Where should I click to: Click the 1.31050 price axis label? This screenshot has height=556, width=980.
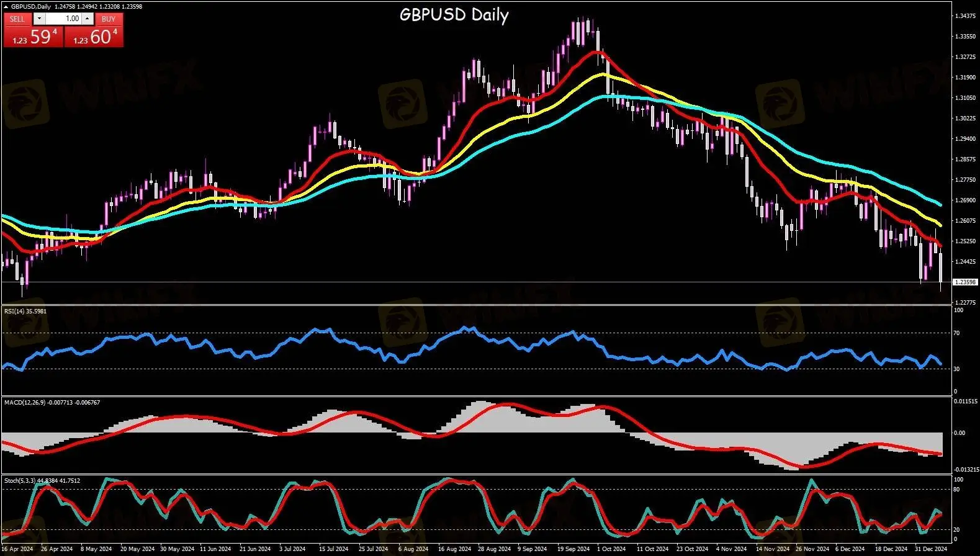click(x=964, y=98)
